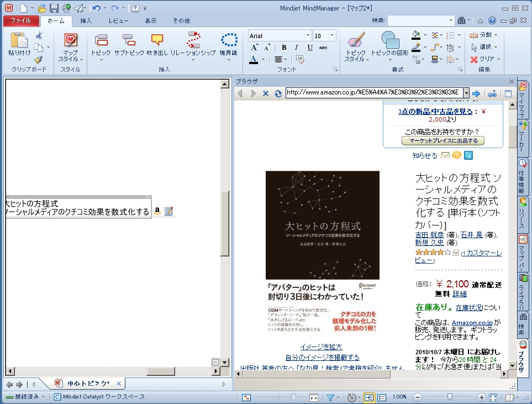532x404 pixels.
Task: Click the Twitter share icon
Action: pos(468,155)
